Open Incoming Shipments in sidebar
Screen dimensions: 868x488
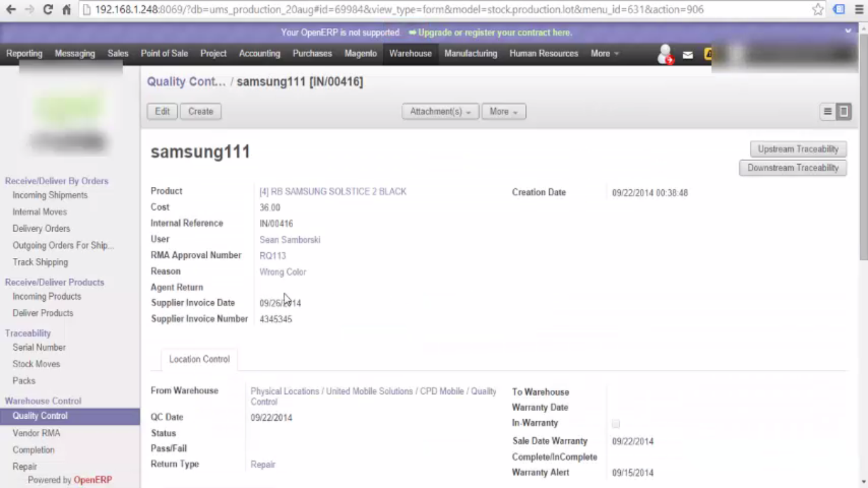click(x=50, y=195)
